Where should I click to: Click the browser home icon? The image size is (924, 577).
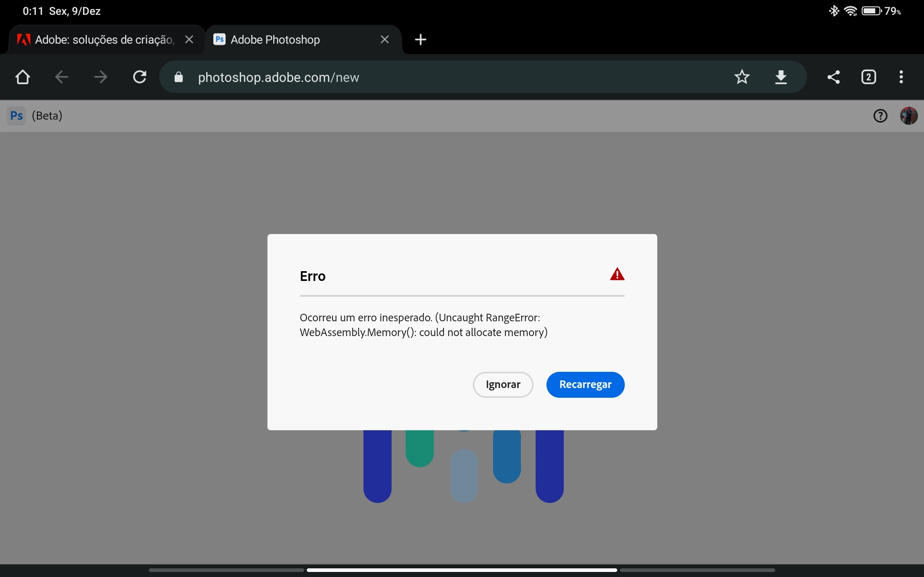22,77
